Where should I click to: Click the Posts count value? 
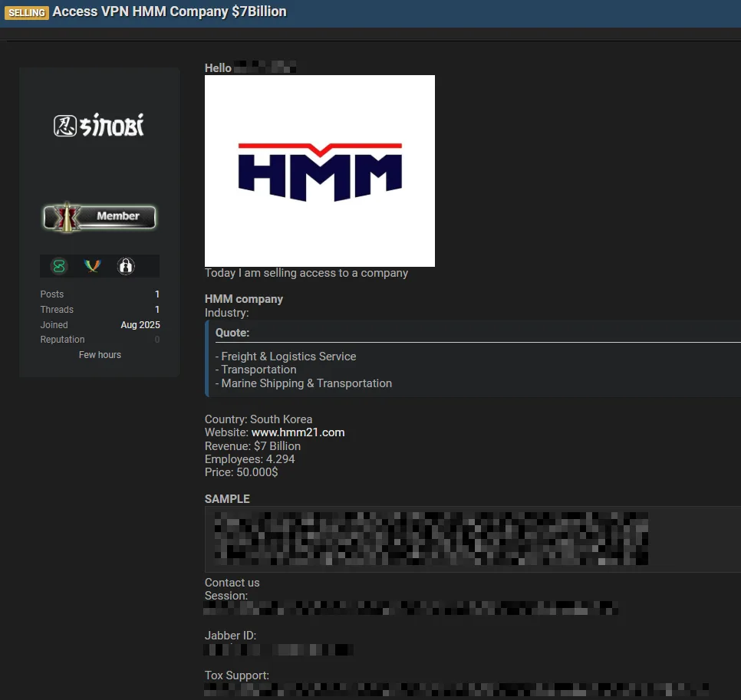(156, 294)
